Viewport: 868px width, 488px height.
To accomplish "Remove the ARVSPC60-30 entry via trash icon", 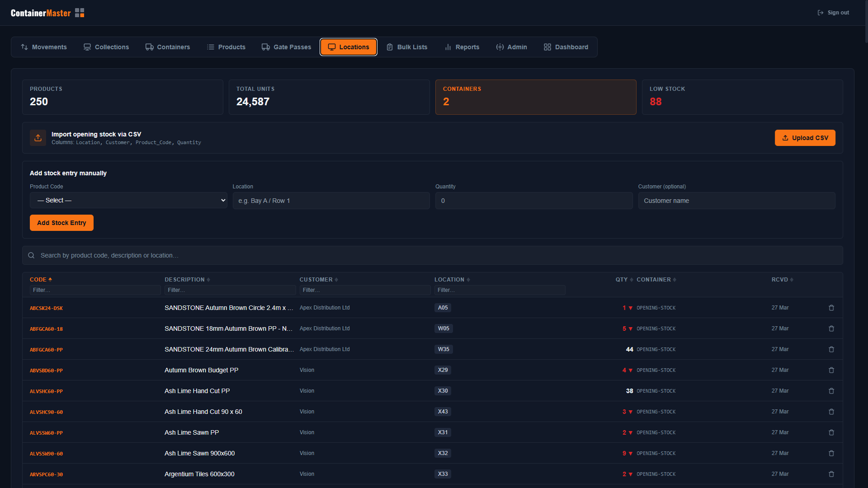I will pyautogui.click(x=831, y=474).
